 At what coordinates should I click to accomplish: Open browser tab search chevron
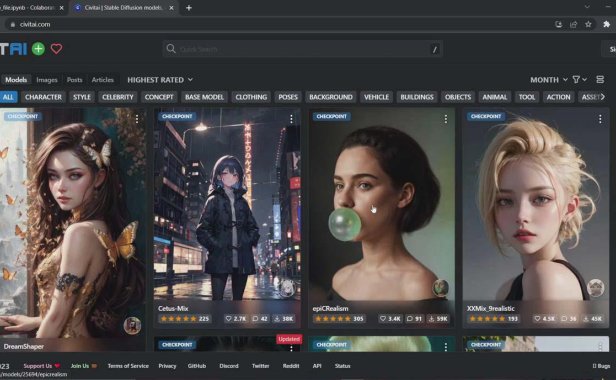[587, 7]
